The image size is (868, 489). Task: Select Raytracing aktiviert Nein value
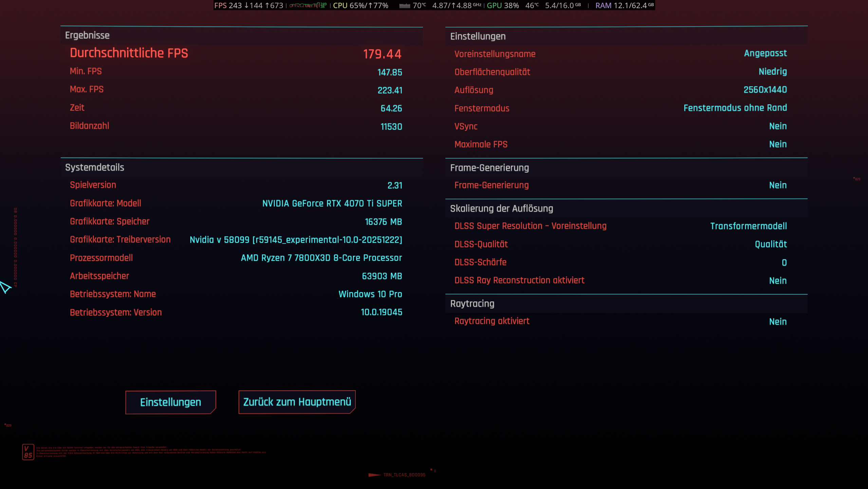point(777,322)
